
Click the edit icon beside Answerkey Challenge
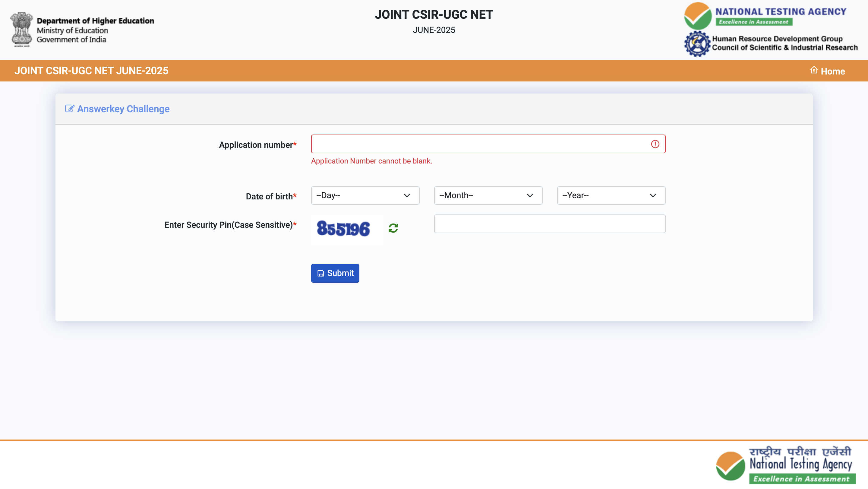click(x=69, y=108)
